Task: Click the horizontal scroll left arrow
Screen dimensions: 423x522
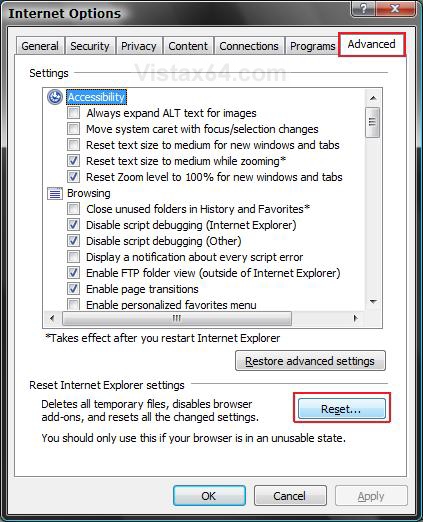Action: point(52,318)
